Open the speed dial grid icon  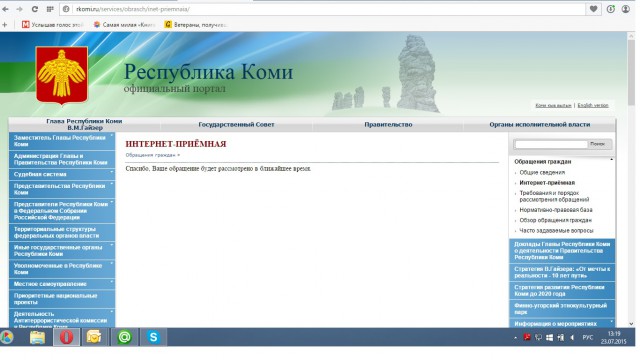50,9
